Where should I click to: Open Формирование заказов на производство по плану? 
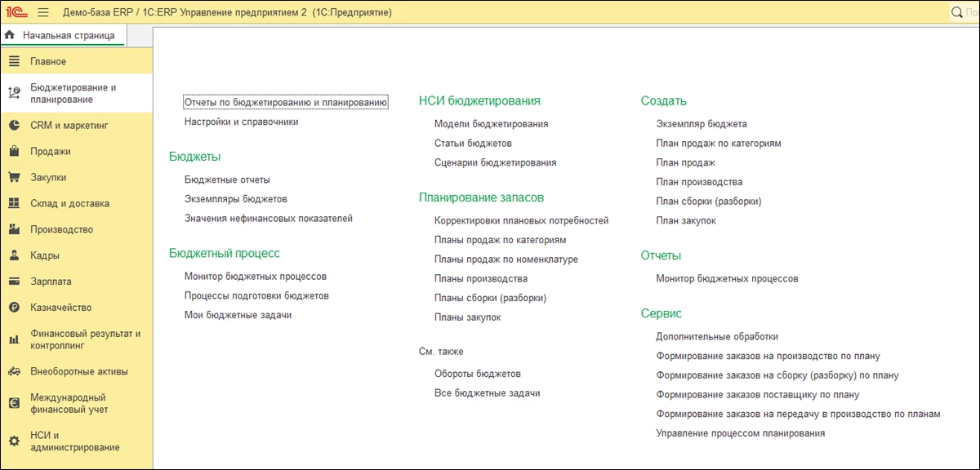(x=768, y=356)
